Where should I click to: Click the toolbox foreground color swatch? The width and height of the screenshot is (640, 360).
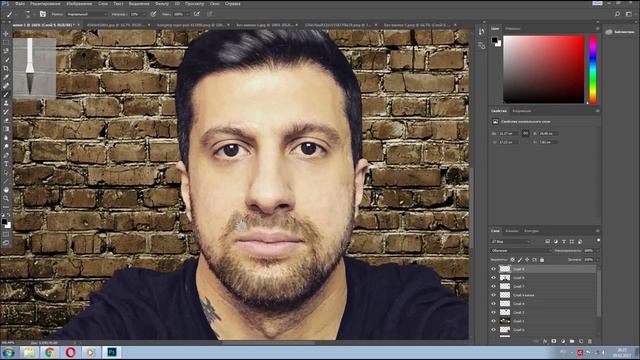click(4, 222)
